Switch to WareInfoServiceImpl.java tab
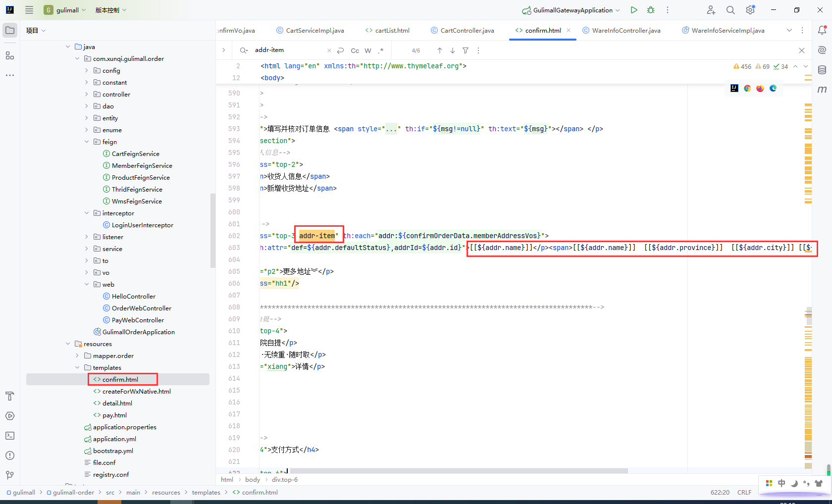The image size is (832, 504). (724, 30)
